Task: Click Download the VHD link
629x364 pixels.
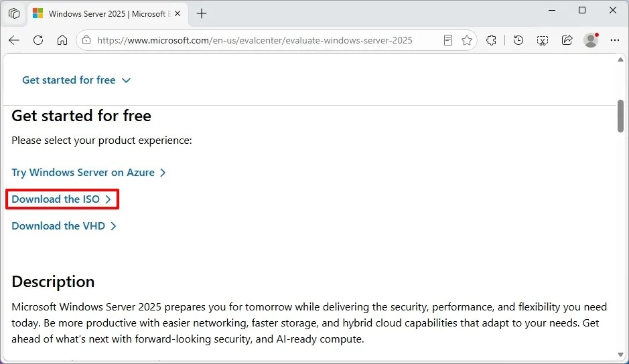Action: (64, 226)
